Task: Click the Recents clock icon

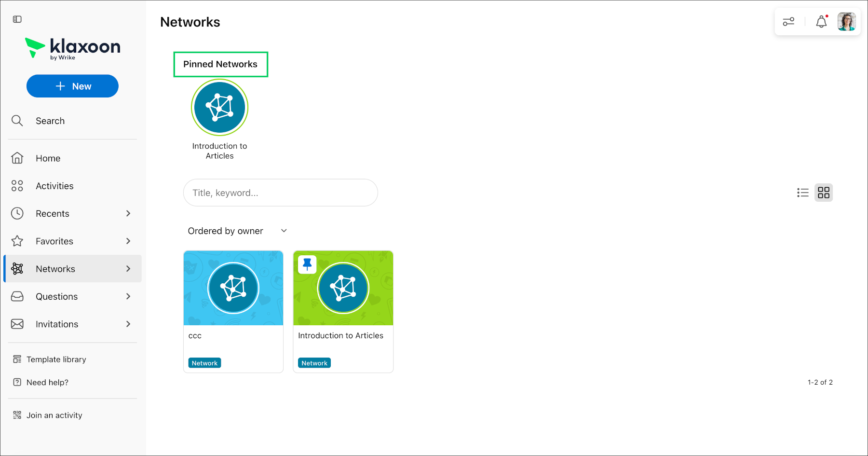Action: (x=17, y=213)
